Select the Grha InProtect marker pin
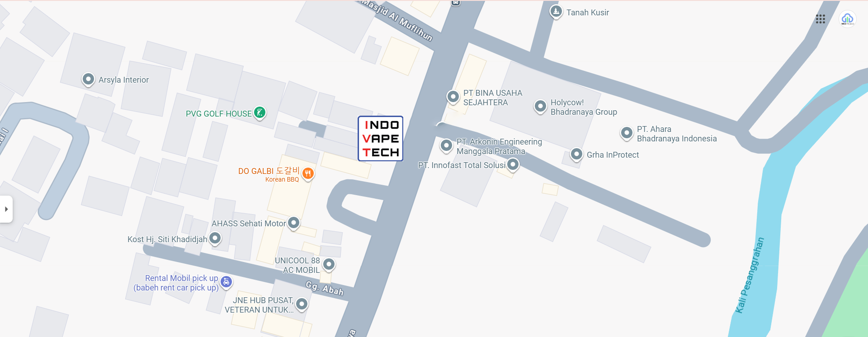Image resolution: width=868 pixels, height=337 pixels. [576, 154]
